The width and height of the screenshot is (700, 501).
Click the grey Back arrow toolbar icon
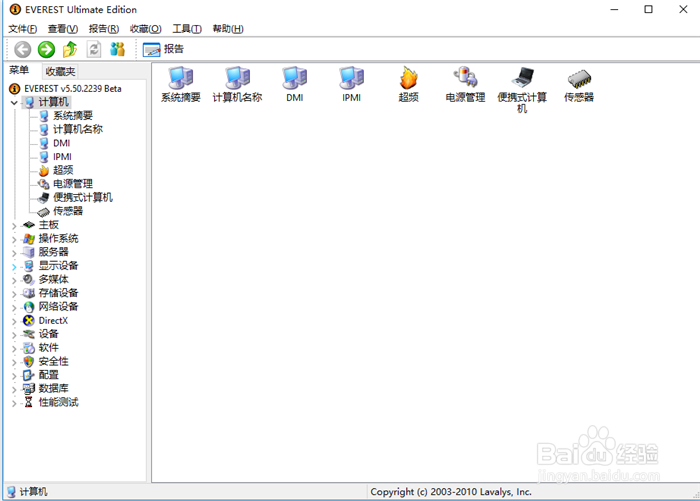22,49
